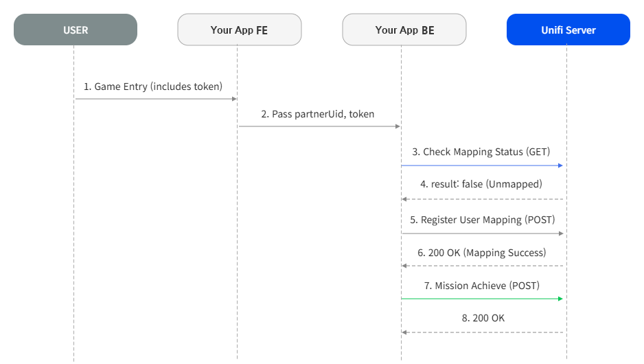
Task: Click the green arrowhead of Mission Achieve
Action: [560, 299]
